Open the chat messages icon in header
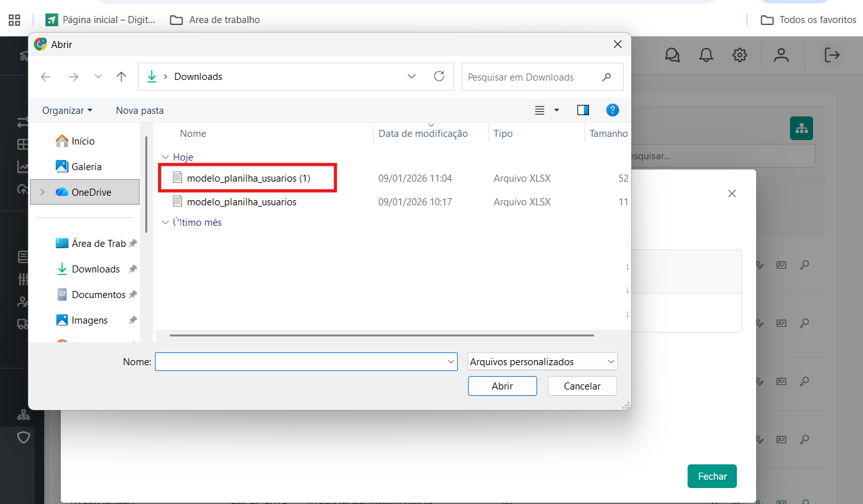863x504 pixels. [x=672, y=55]
